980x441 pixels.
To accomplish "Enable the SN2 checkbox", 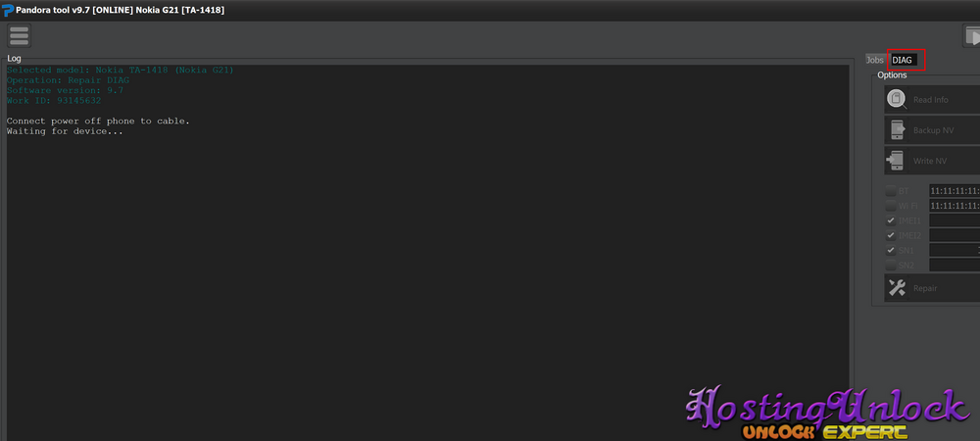I will pos(891,265).
